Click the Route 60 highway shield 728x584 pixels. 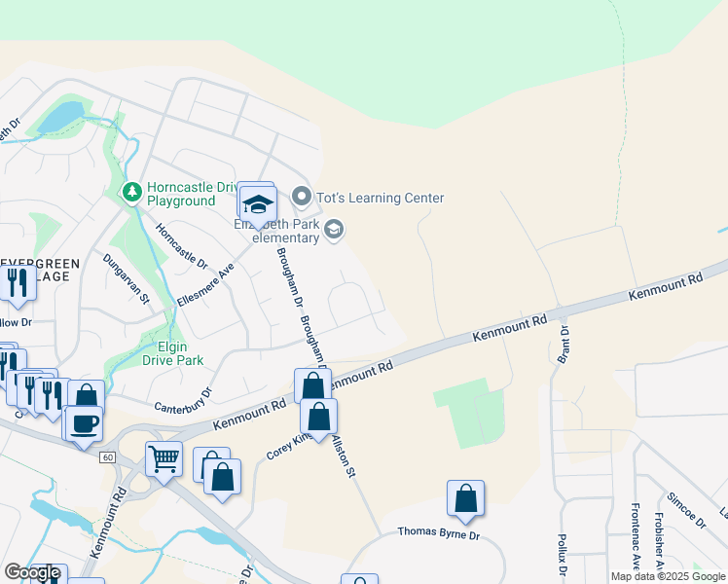(107, 457)
